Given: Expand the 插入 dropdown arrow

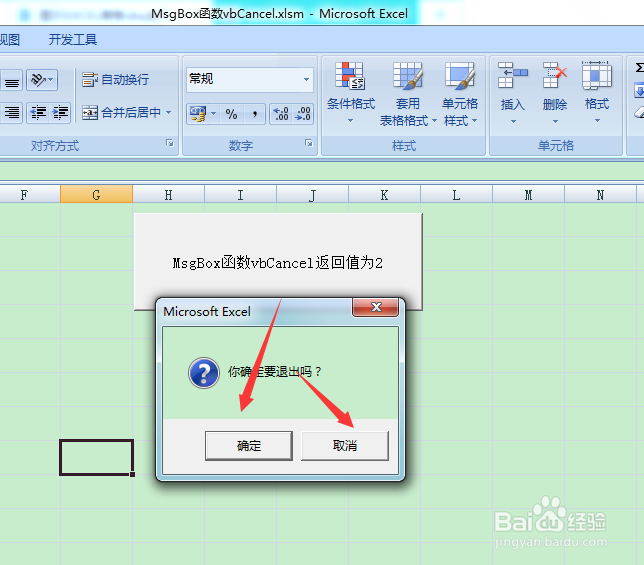Looking at the screenshot, I should pyautogui.click(x=513, y=122).
